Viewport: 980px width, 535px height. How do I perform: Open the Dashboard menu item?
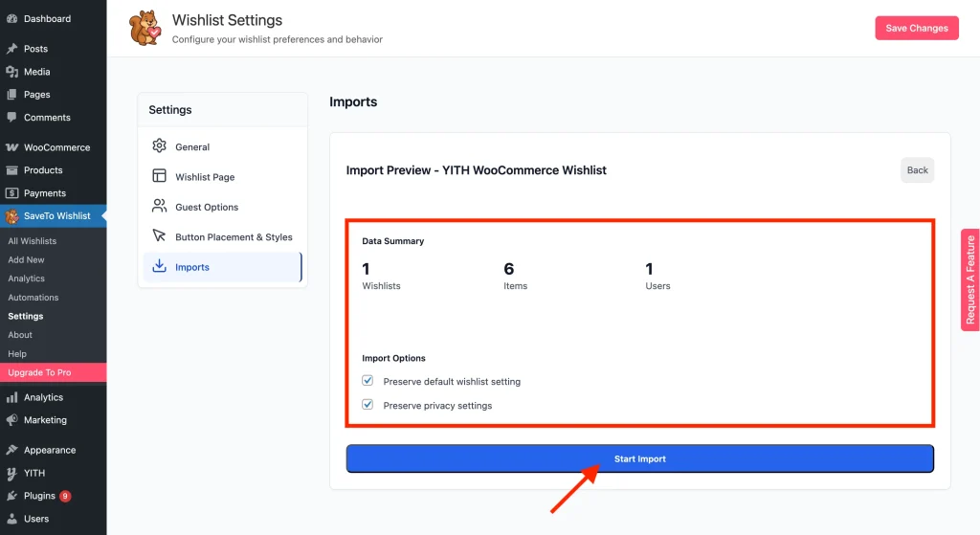click(47, 18)
